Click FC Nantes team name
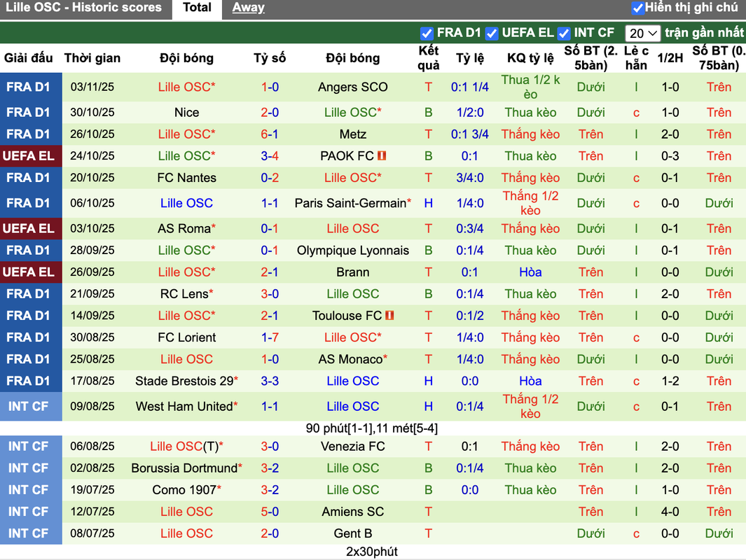The width and height of the screenshot is (746, 560). click(186, 178)
